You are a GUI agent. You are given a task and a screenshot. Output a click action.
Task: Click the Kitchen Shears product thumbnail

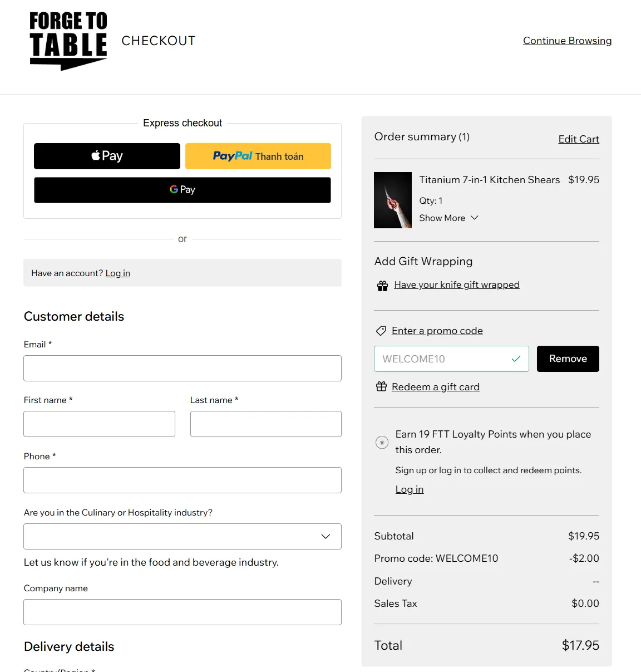point(393,200)
